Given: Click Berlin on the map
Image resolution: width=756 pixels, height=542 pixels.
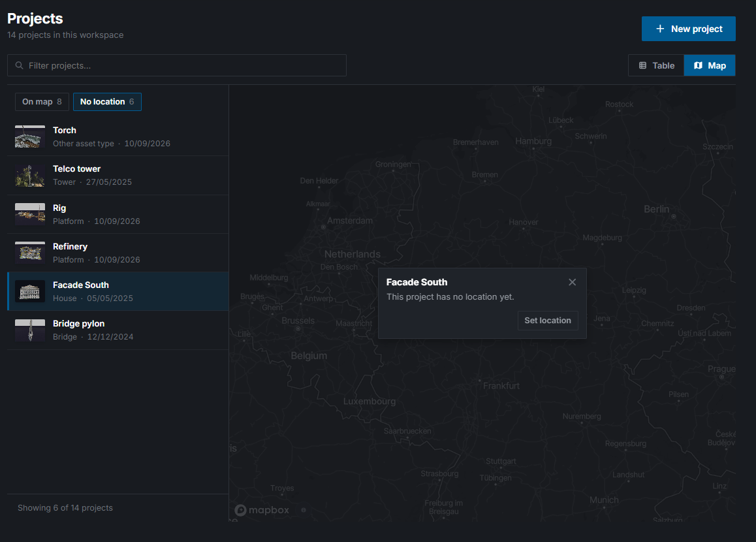Looking at the screenshot, I should coord(657,209).
